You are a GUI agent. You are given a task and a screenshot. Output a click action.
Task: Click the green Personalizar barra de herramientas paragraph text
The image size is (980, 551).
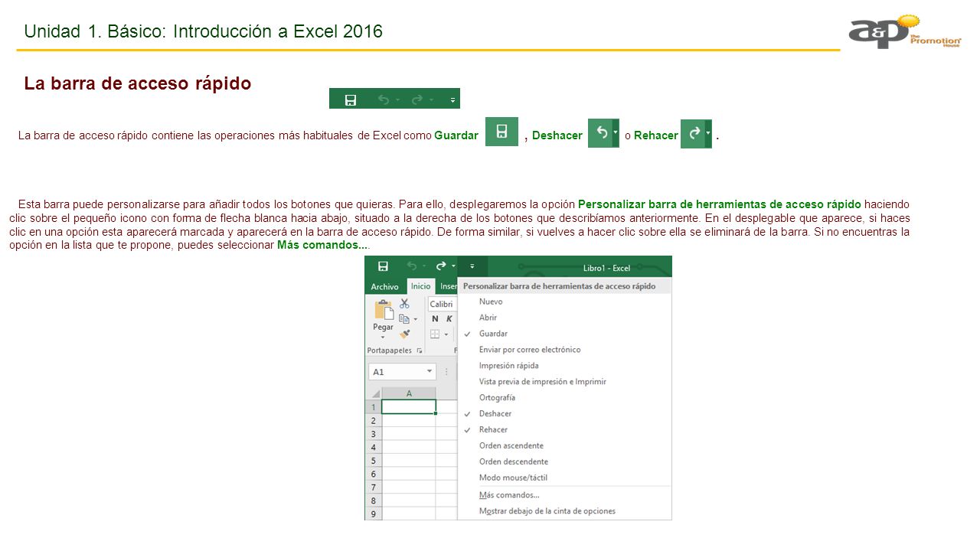tap(720, 204)
